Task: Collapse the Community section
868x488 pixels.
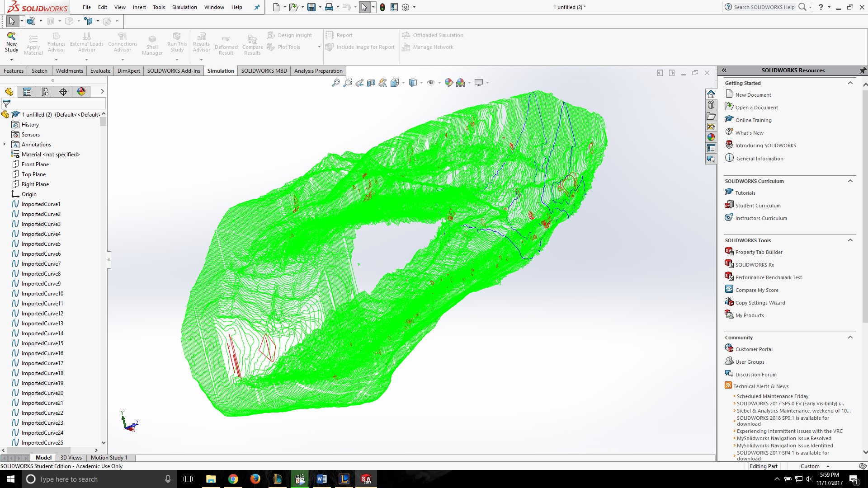Action: click(x=850, y=337)
